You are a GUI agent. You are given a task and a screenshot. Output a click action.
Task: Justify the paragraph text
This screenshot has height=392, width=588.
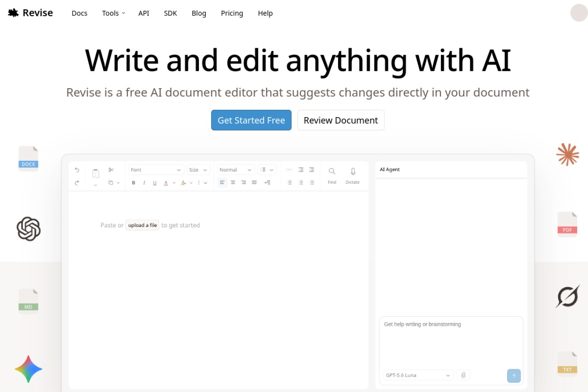tap(254, 182)
